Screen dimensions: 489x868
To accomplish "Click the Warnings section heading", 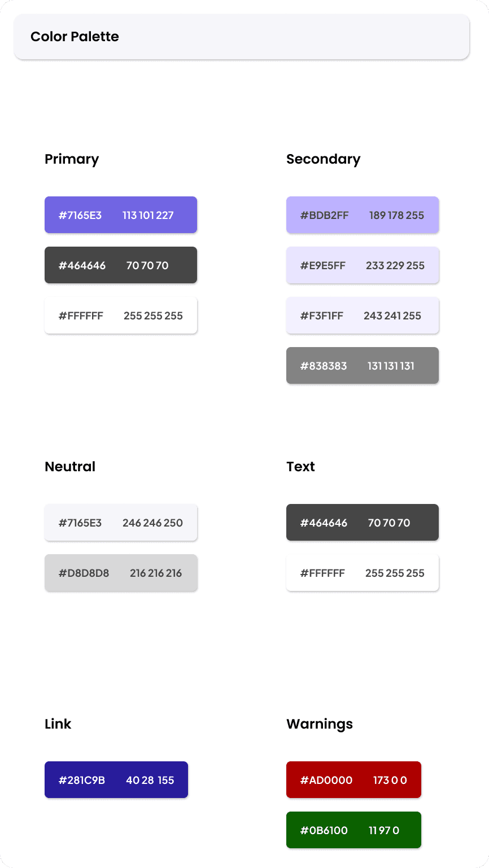I will tap(319, 724).
